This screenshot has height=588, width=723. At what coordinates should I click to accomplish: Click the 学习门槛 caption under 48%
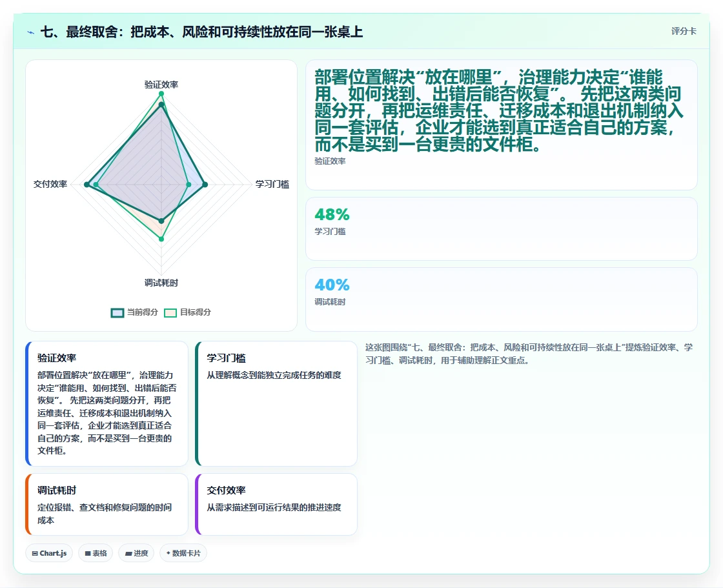click(x=330, y=232)
